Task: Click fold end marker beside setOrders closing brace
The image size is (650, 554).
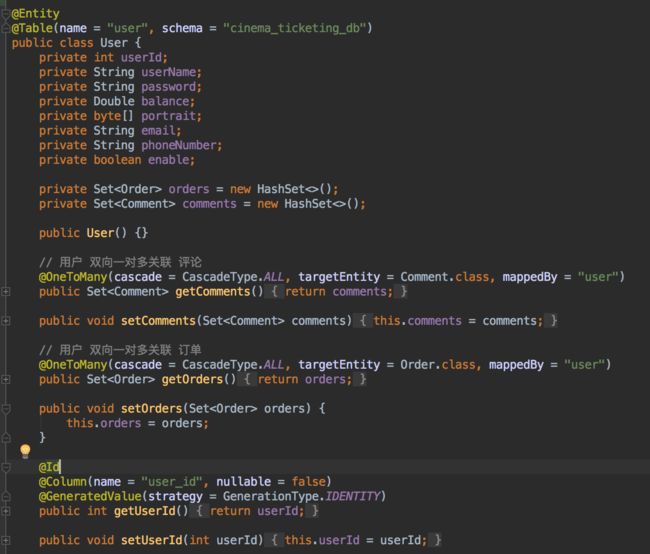Action: point(6,437)
